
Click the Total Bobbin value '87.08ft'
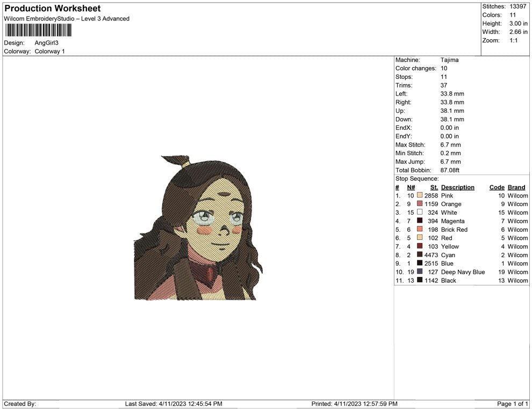(450, 170)
